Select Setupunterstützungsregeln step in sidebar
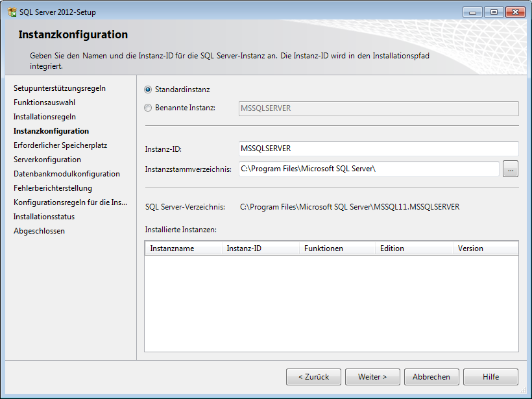Image resolution: width=532 pixels, height=399 pixels. click(60, 88)
